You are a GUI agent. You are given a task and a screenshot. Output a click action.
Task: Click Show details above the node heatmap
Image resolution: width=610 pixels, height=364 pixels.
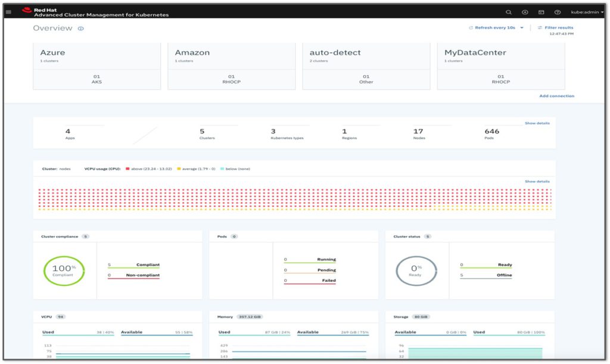tap(537, 182)
